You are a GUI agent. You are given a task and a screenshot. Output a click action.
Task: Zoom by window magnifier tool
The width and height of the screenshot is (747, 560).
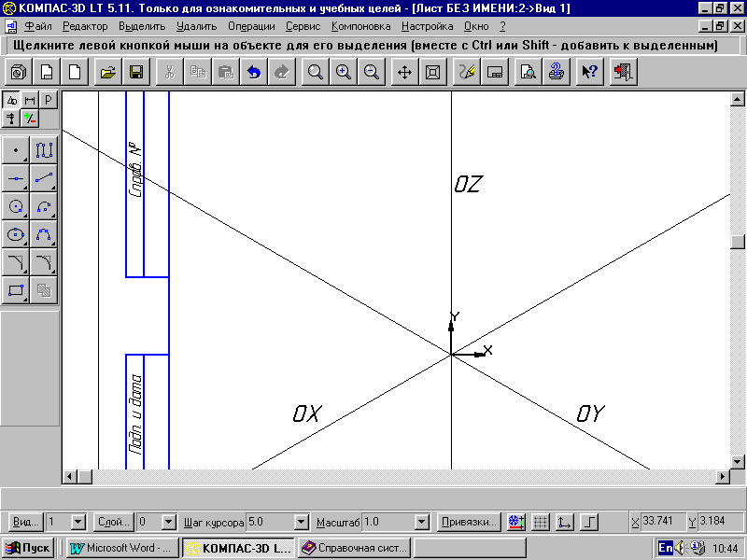tap(315, 72)
